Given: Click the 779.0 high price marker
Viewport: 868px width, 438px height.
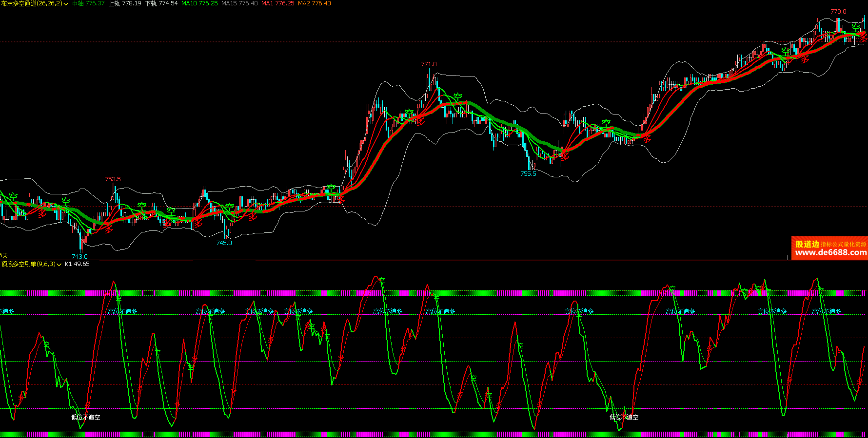Looking at the screenshot, I should (x=838, y=12).
